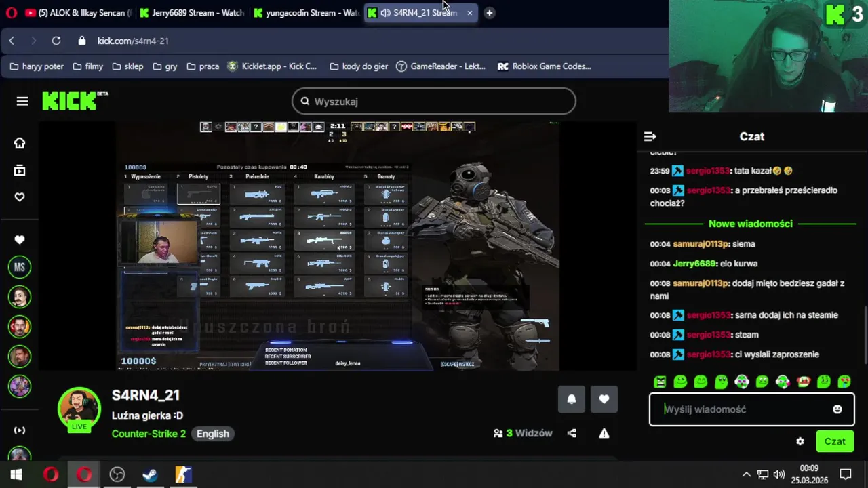Viewport: 868px width, 488px height.
Task: Open Browse icon in Kick sidebar
Action: [x=20, y=170]
